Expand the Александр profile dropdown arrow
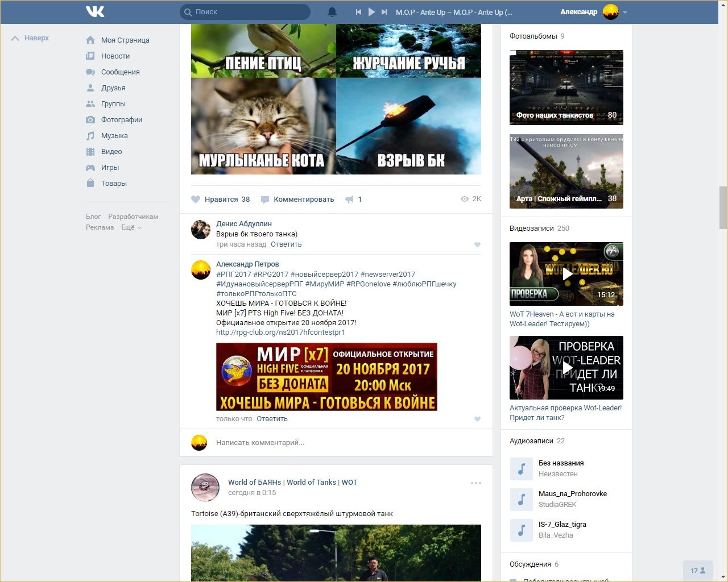This screenshot has height=582, width=728. coord(625,12)
